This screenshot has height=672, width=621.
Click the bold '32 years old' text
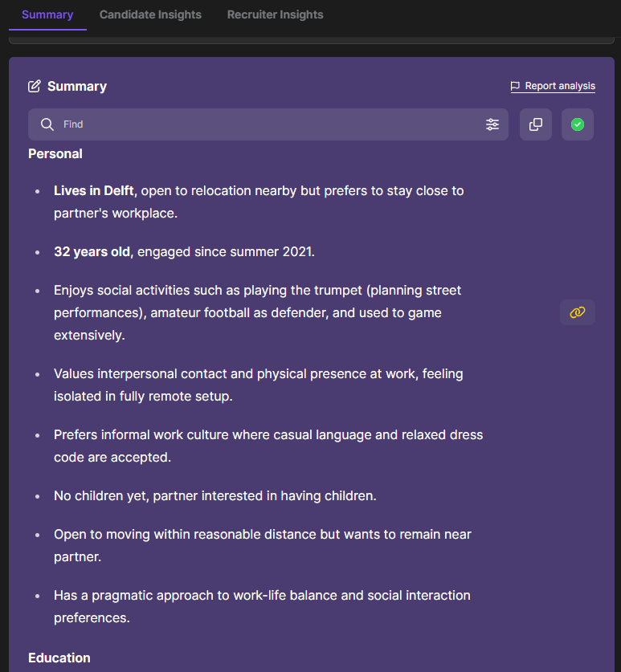(92, 251)
